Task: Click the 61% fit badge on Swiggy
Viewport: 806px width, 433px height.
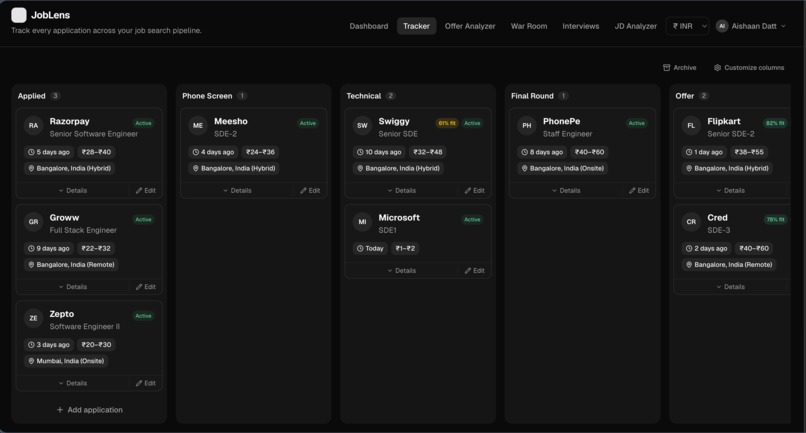Action: (x=447, y=123)
